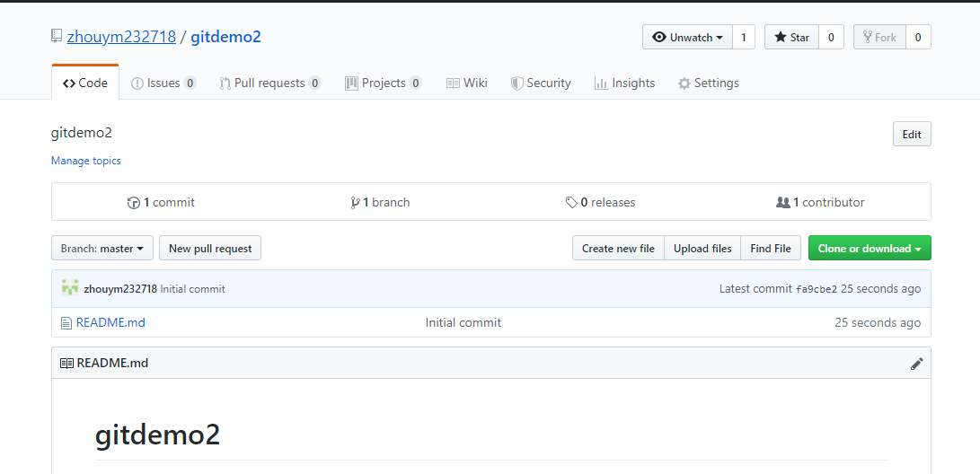Screen dimensions: 980x474
Task: Open the Issues tab
Action: (163, 83)
